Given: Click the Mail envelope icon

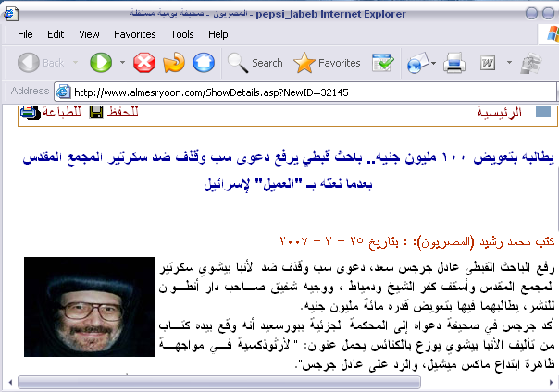Looking at the screenshot, I should pos(417,63).
